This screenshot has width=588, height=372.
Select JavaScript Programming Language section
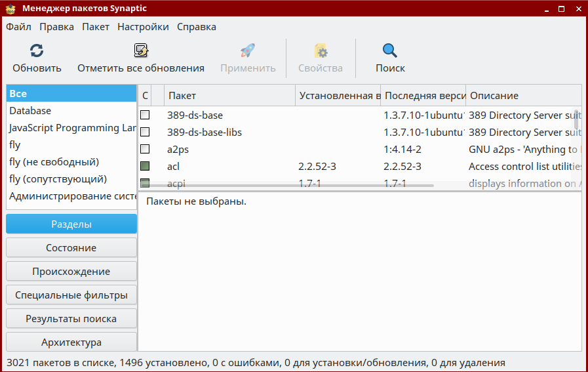click(71, 128)
